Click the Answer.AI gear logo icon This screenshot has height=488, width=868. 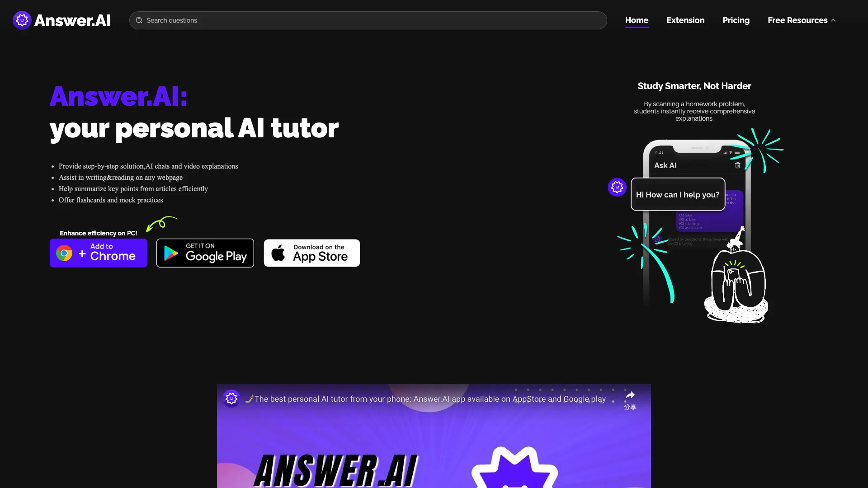(x=21, y=20)
